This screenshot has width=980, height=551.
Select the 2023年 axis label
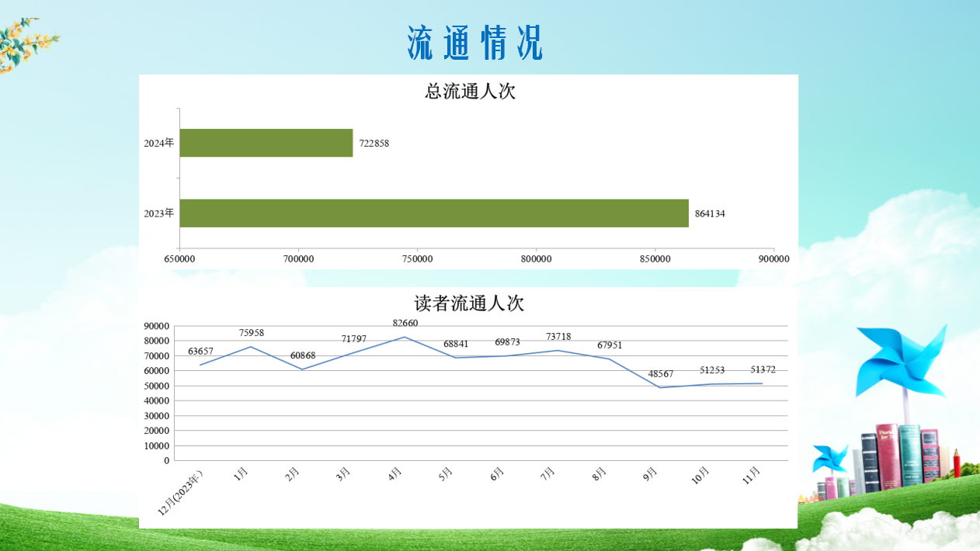158,213
